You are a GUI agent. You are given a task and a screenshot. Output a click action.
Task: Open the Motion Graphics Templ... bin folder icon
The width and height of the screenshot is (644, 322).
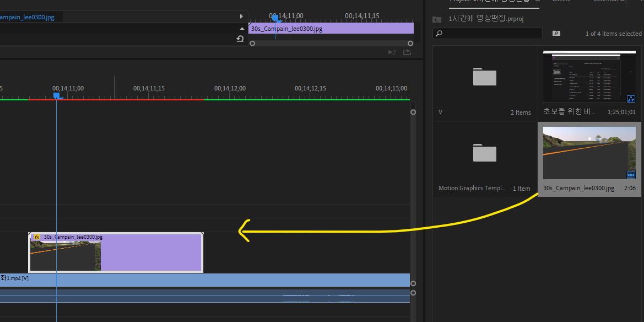485,153
